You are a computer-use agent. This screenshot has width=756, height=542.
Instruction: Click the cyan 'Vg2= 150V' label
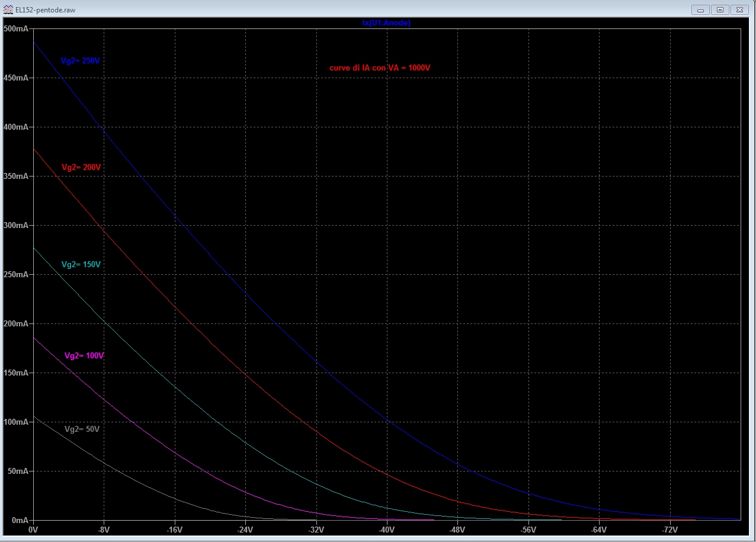(81, 265)
